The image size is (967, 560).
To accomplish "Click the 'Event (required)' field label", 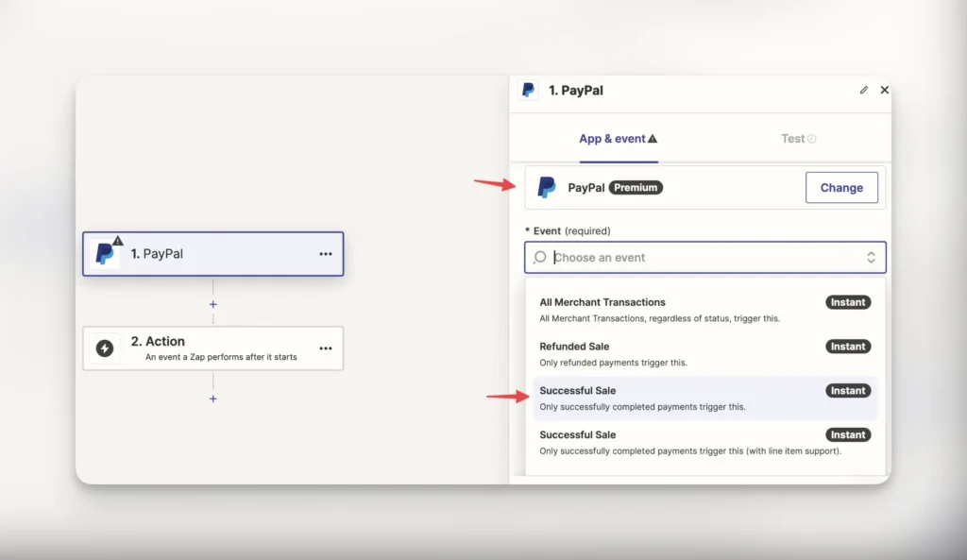I will (x=568, y=230).
